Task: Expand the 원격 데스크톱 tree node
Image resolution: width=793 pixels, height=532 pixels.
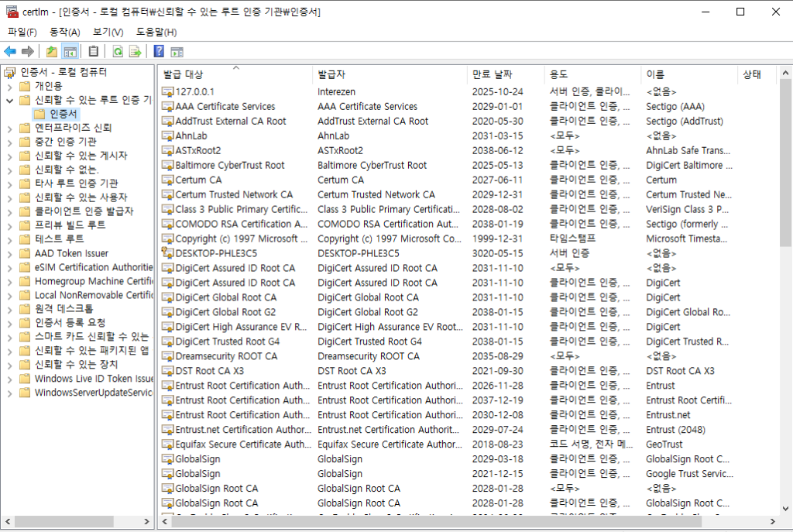Action: coord(9,310)
